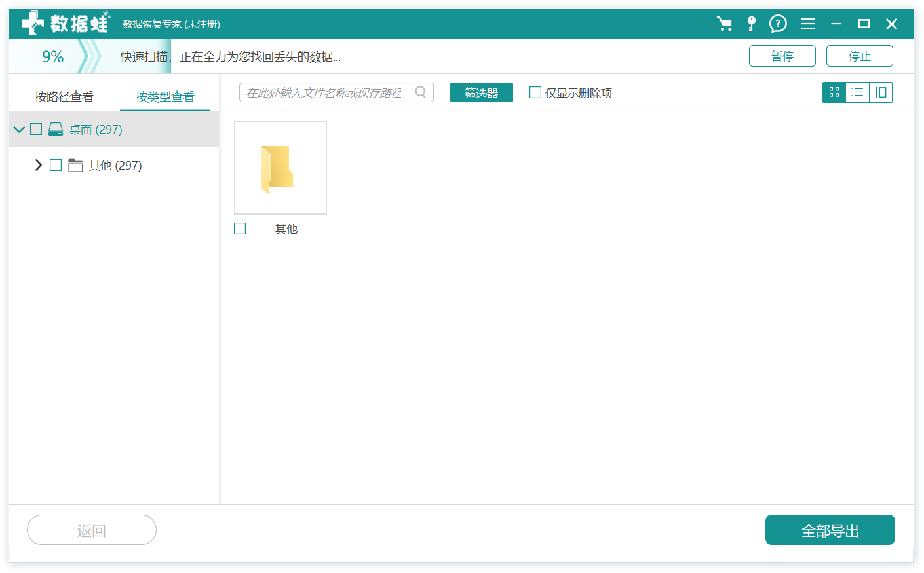This screenshot has width=924, height=573.
Task: Click the folder icon beside 其他 (297)
Action: pos(75,165)
